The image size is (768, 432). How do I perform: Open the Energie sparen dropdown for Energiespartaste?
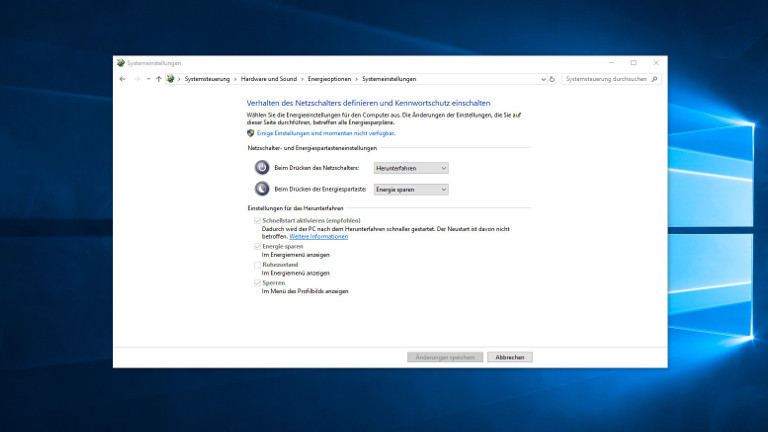[x=411, y=189]
